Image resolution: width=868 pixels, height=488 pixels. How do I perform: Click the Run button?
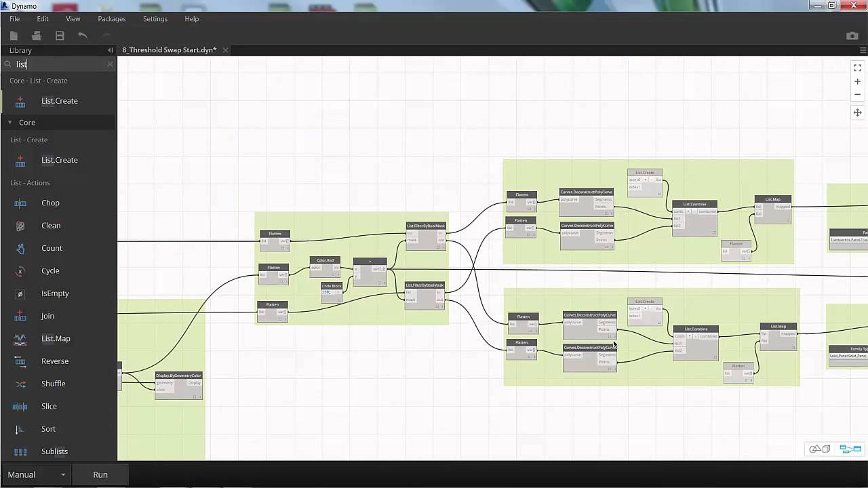coord(100,474)
